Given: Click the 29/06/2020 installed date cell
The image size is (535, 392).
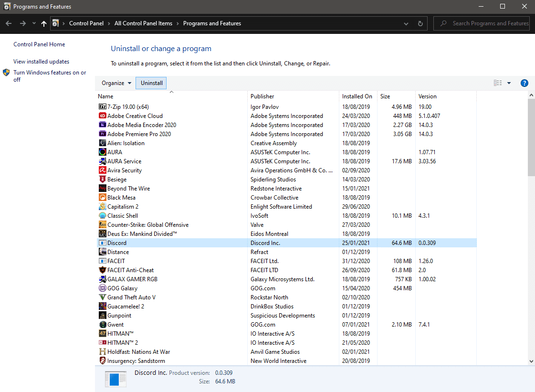Looking at the screenshot, I should [x=356, y=207].
